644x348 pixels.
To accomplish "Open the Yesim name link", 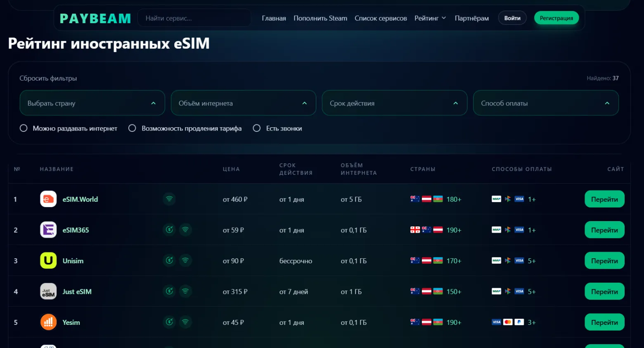I will pos(71,322).
